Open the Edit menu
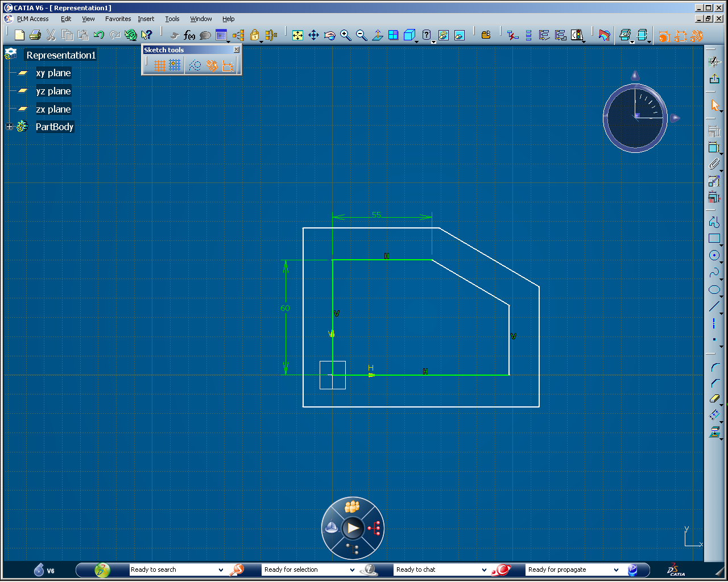This screenshot has width=728, height=582. click(x=66, y=19)
